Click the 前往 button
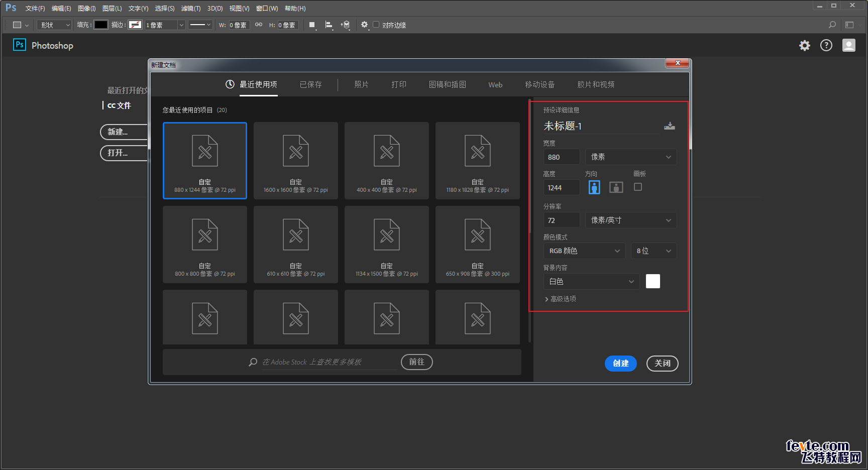 417,362
